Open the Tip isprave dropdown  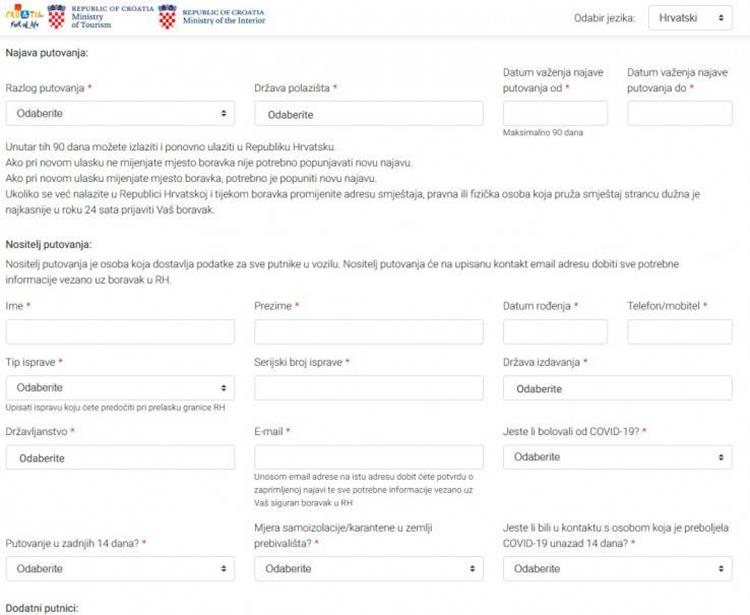[120, 388]
